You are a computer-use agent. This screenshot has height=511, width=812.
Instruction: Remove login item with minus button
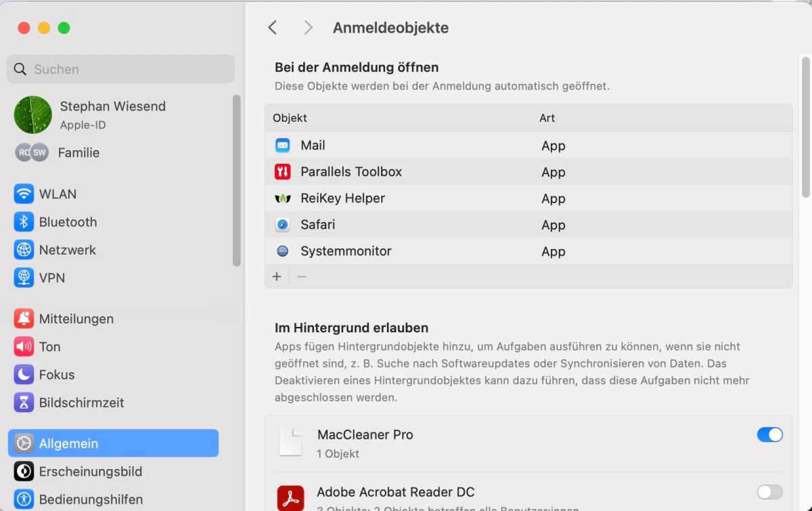[x=302, y=276]
